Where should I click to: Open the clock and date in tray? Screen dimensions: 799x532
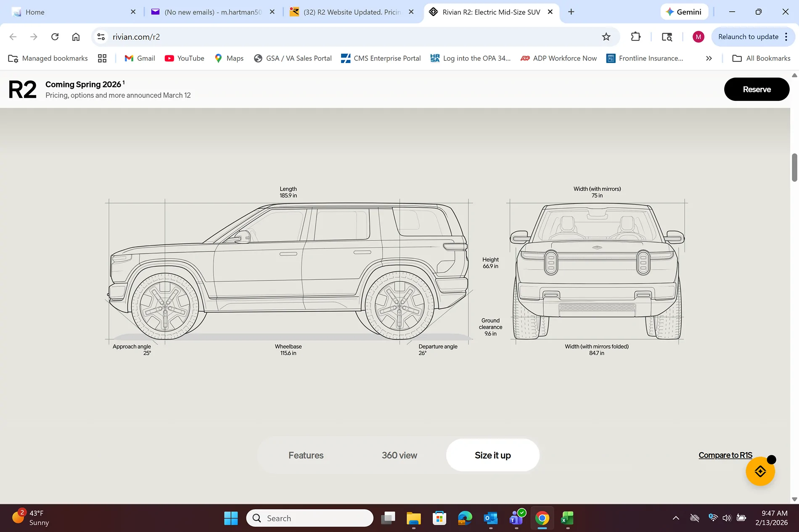click(772, 518)
